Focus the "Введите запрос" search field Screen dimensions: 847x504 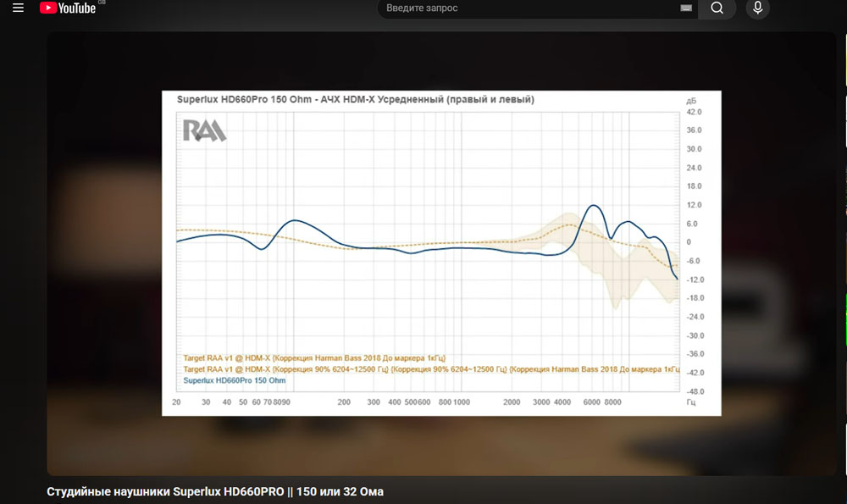coord(525,8)
